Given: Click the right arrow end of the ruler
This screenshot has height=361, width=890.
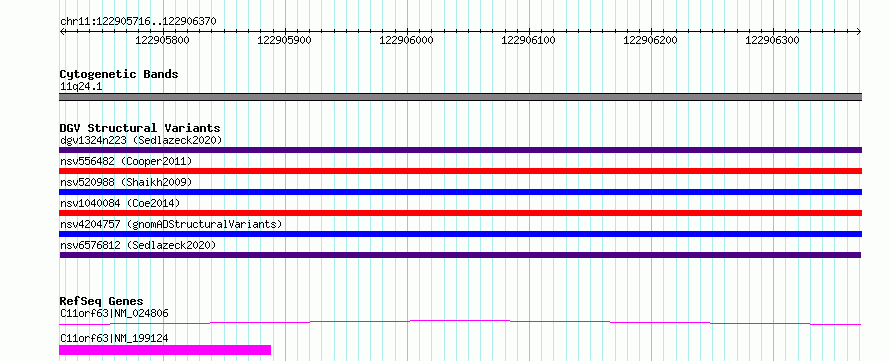Looking at the screenshot, I should [859, 31].
